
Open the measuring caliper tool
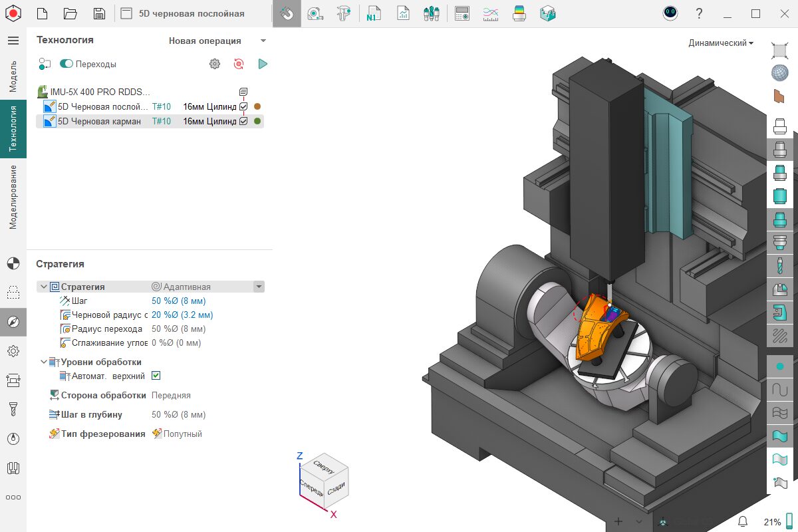point(343,14)
